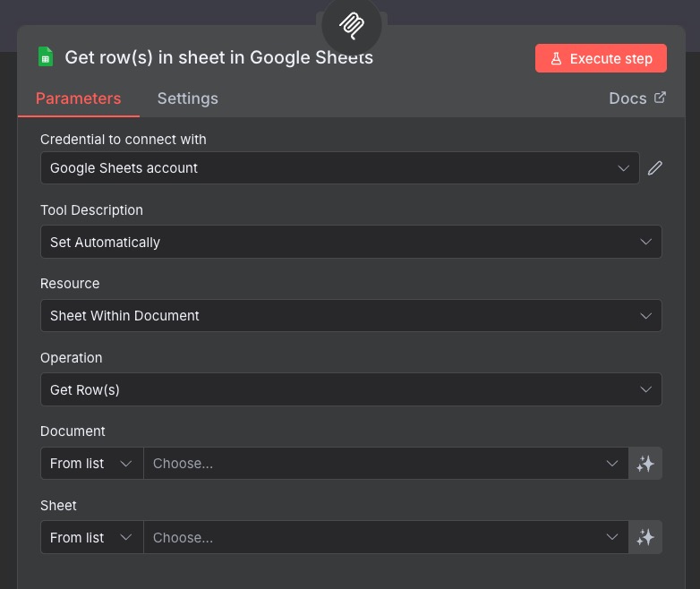Click the green Google Sheets node icon

coord(46,57)
